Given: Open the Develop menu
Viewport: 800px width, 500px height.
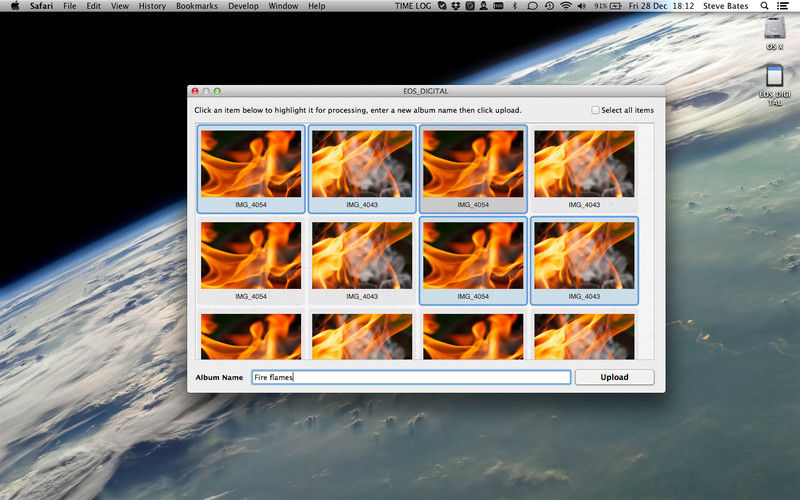Looking at the screenshot, I should (243, 6).
